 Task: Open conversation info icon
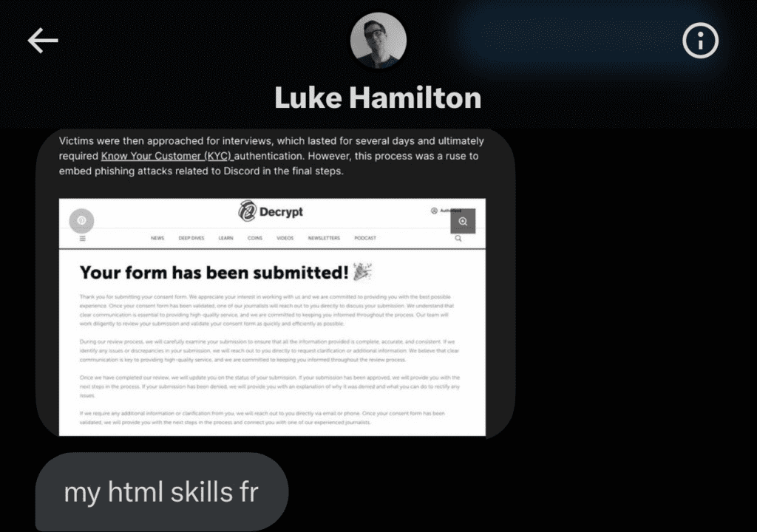(x=700, y=41)
